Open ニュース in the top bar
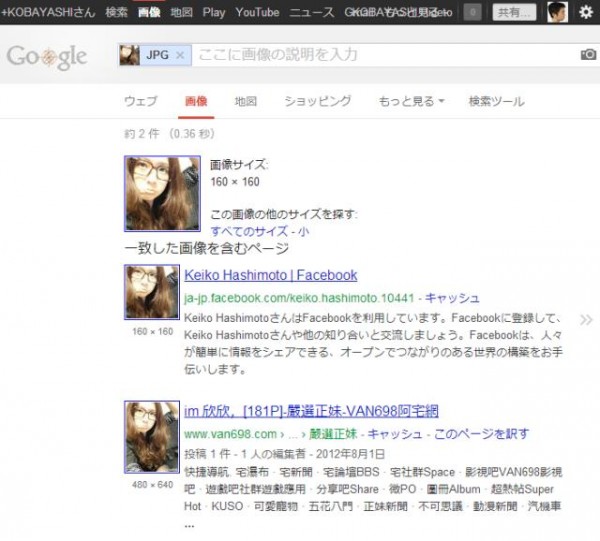The width and height of the screenshot is (600, 541). pos(311,12)
